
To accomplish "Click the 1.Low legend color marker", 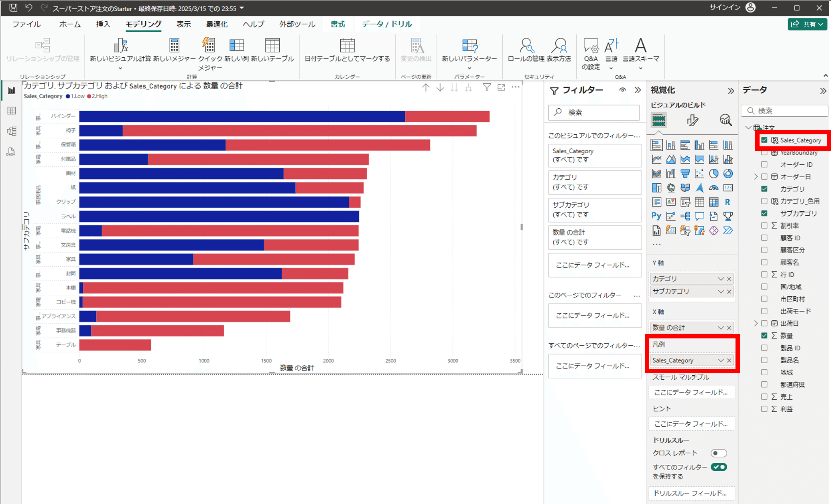I will point(68,96).
